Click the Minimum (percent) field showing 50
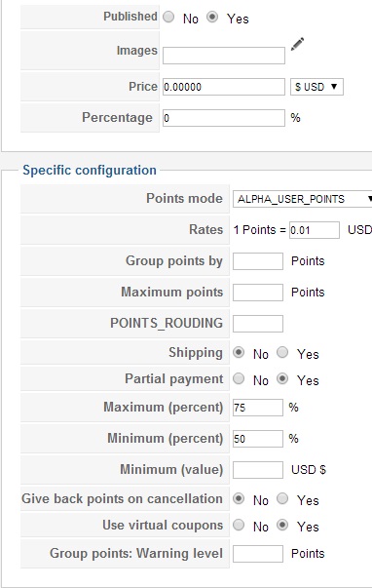The image size is (372, 588). (x=258, y=439)
